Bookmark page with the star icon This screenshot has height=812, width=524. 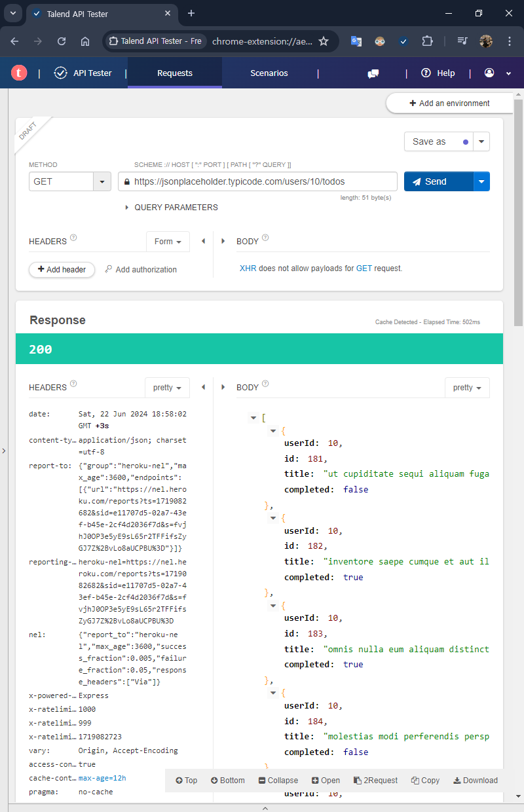point(324,41)
